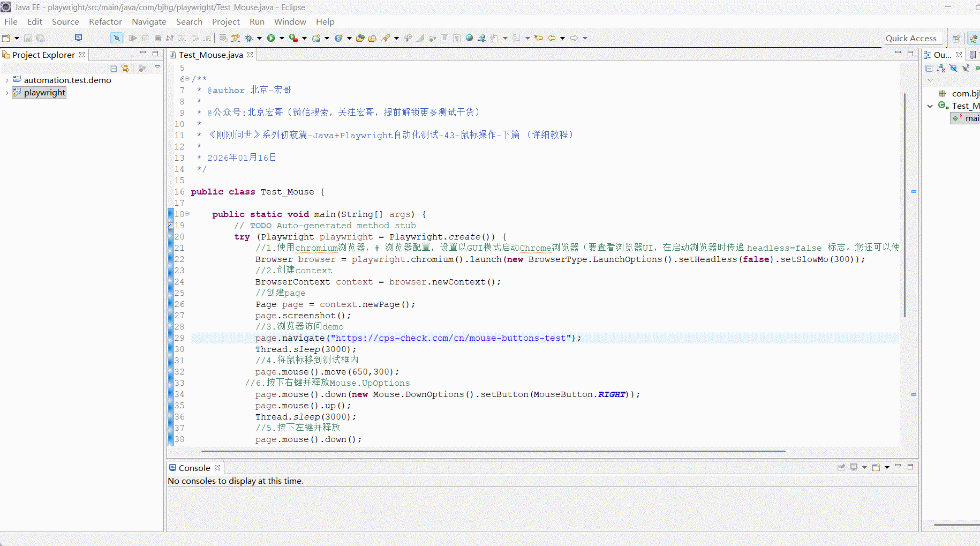
Task: Click the Open Task folder icon
Action: (x=373, y=38)
